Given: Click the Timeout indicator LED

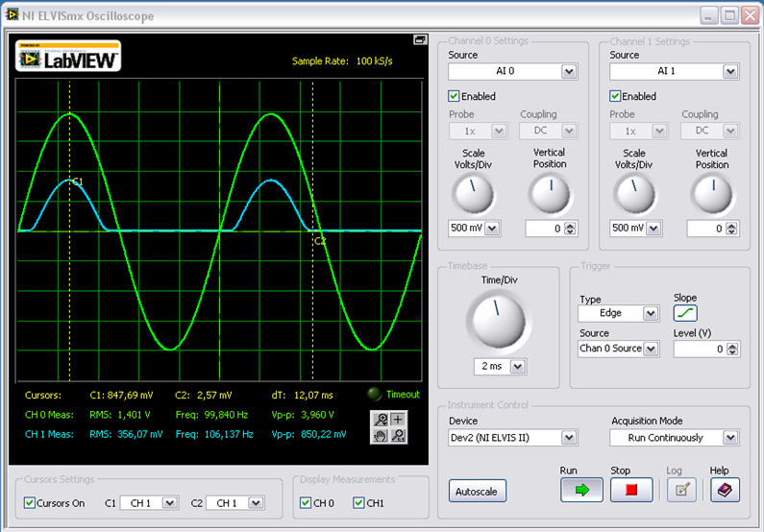Looking at the screenshot, I should pos(374,394).
